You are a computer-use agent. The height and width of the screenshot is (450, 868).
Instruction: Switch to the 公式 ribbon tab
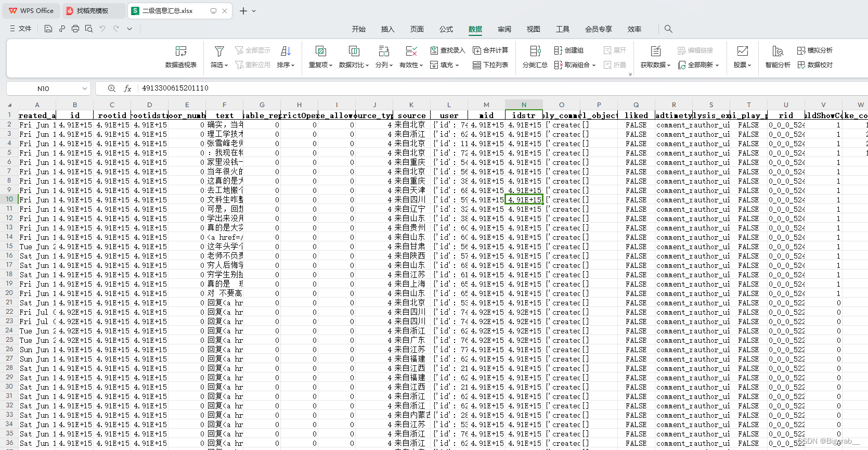[x=446, y=29]
